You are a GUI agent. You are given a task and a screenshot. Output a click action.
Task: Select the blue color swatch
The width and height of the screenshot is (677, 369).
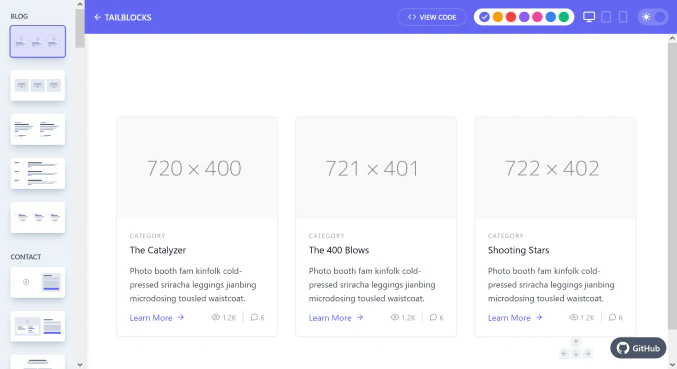(550, 17)
